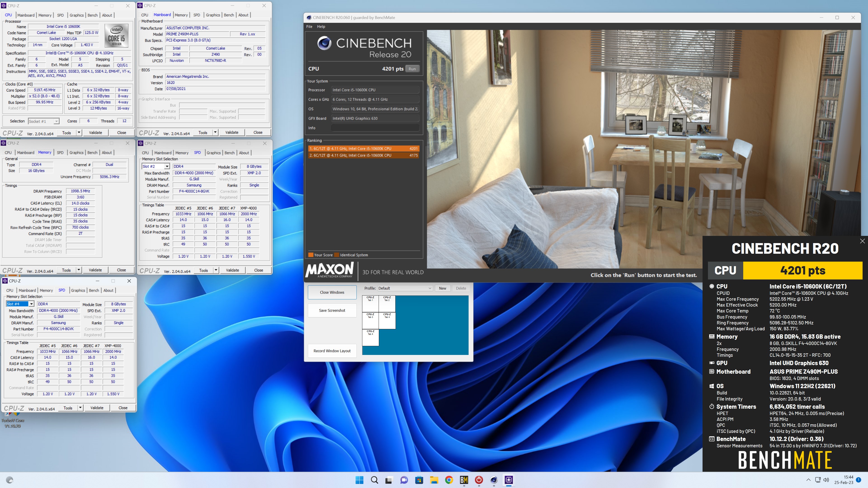
Task: Open Task View on the taskbar
Action: 389,480
